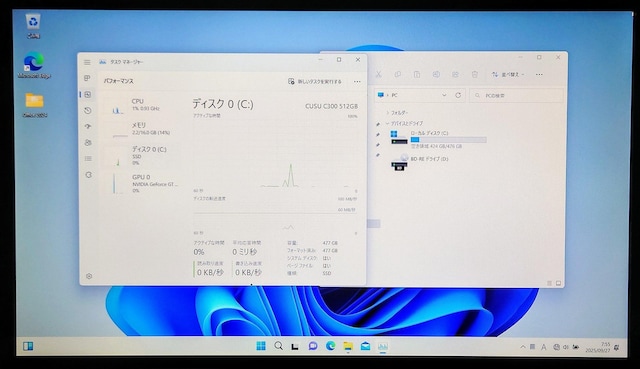Screen dimensions: 640x369
Task: Open the Processes page in Task Manager
Action: coord(87,78)
